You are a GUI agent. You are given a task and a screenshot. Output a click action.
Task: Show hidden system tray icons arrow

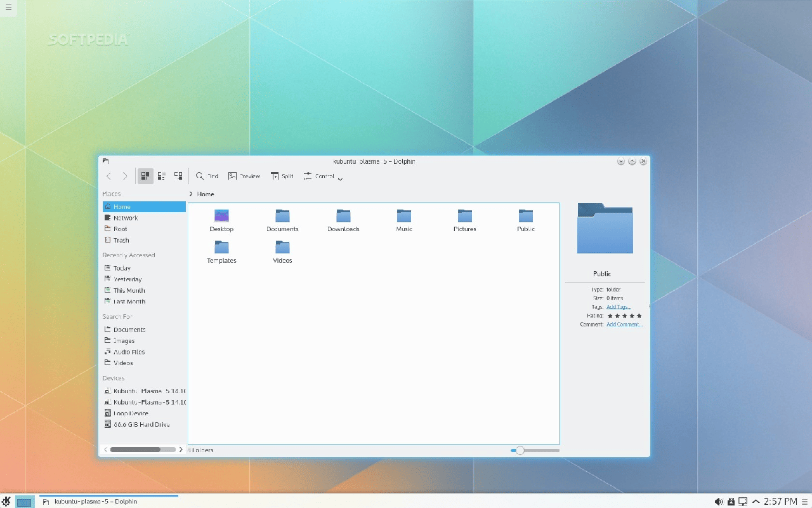[x=756, y=502]
